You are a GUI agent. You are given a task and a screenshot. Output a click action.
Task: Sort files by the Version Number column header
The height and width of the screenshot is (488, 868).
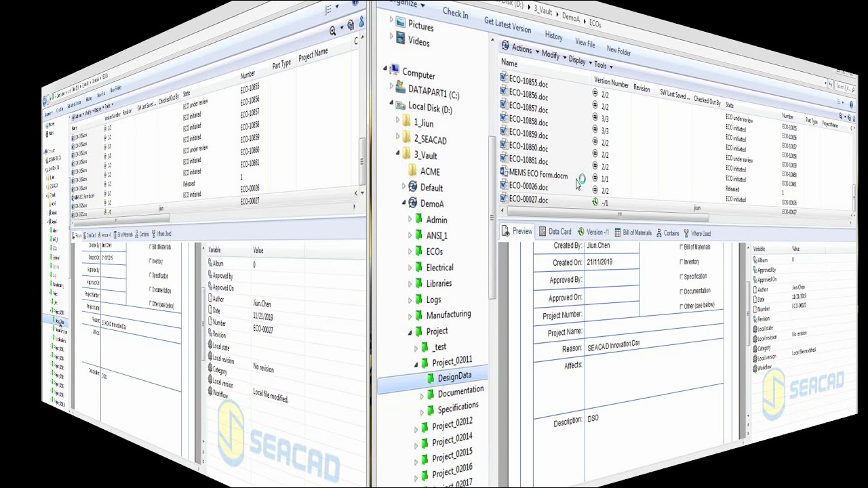click(x=611, y=83)
